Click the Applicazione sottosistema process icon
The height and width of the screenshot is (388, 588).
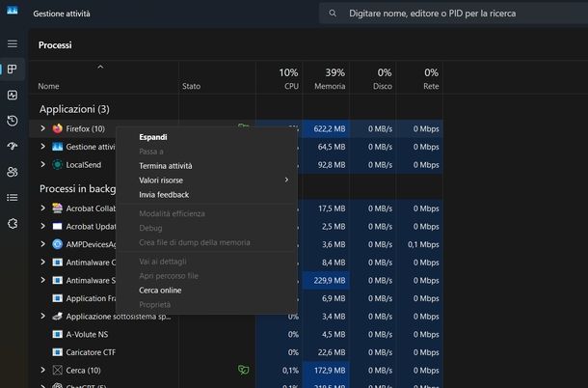click(58, 317)
